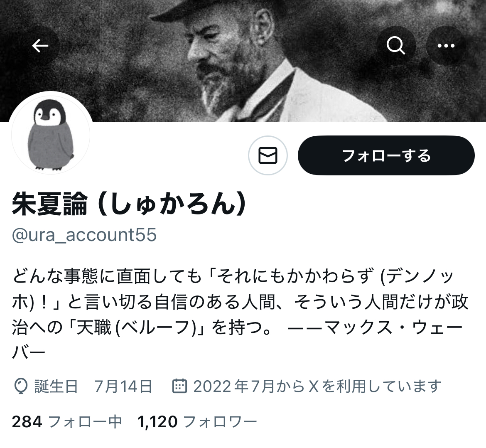Send a direct message via envelope icon
This screenshot has height=448, width=486.
tap(268, 155)
